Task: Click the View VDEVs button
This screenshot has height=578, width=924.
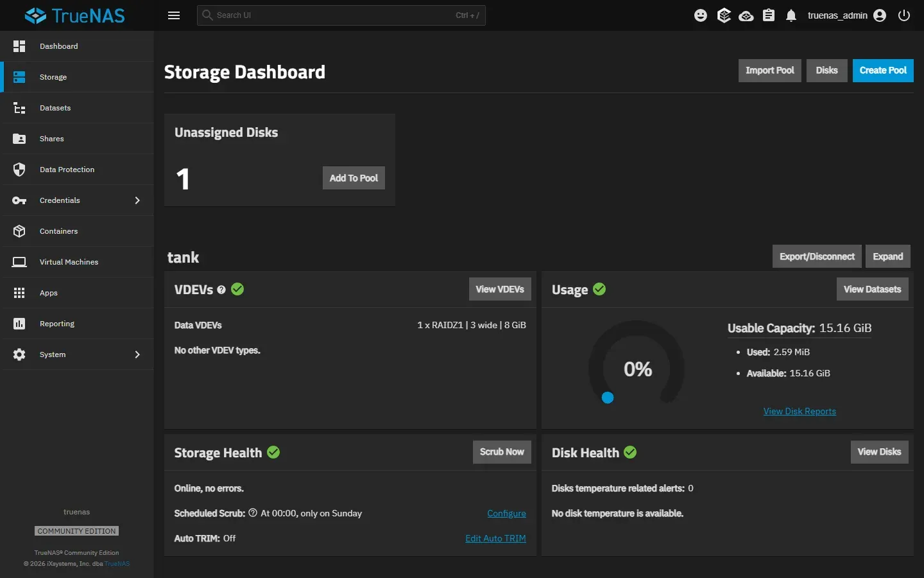Action: (x=500, y=289)
